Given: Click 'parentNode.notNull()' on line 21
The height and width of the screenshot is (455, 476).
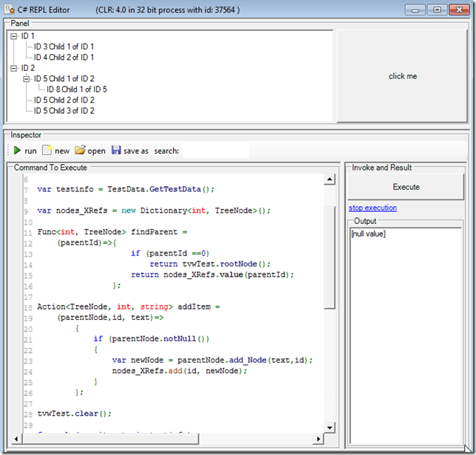Looking at the screenshot, I should coord(160,339).
